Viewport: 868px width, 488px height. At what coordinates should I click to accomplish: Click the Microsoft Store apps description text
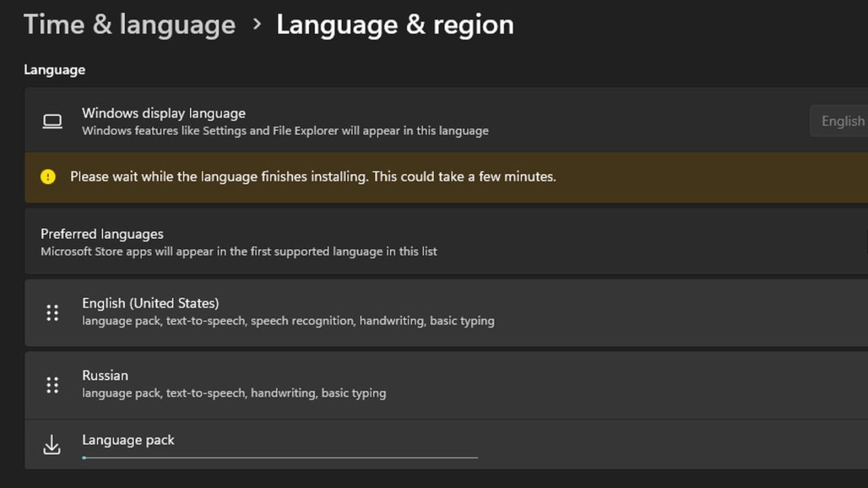239,251
